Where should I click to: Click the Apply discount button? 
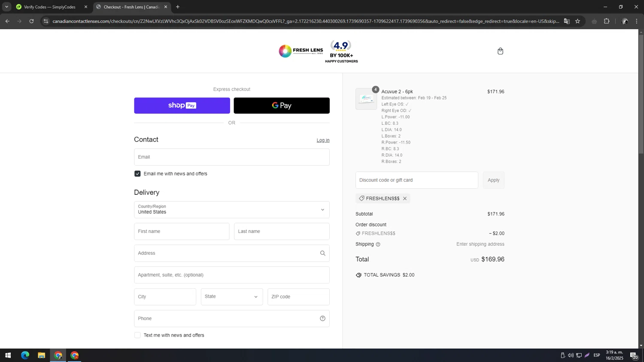[493, 180]
